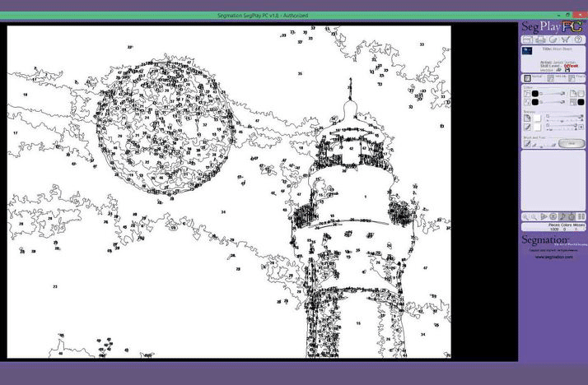Click the zoom in magnifier
Image resolution: width=588 pixels, height=385 pixels.
point(526,216)
